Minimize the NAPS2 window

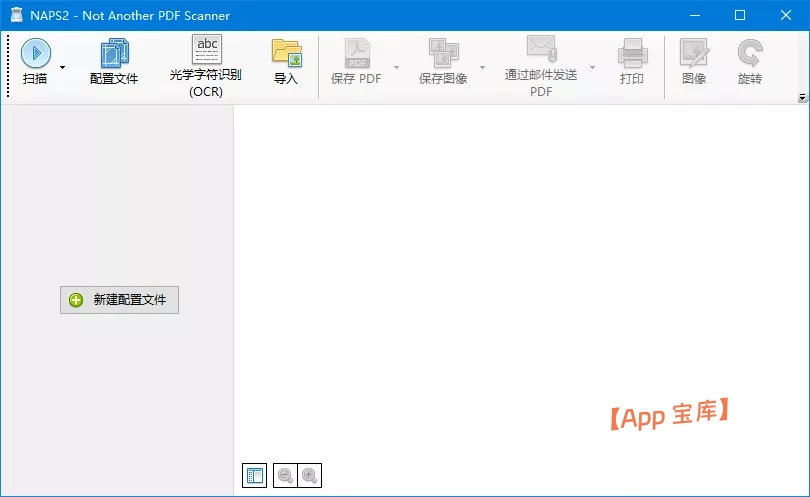click(x=695, y=15)
